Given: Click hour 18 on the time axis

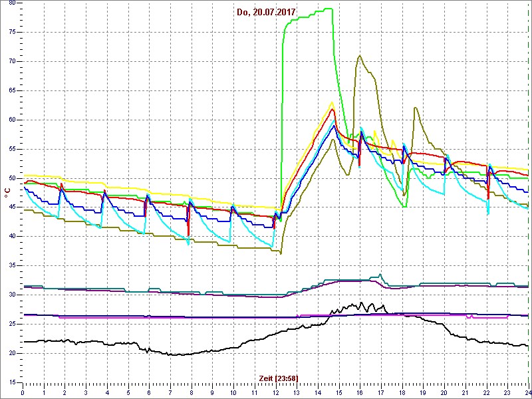Looking at the screenshot, I should tap(402, 393).
